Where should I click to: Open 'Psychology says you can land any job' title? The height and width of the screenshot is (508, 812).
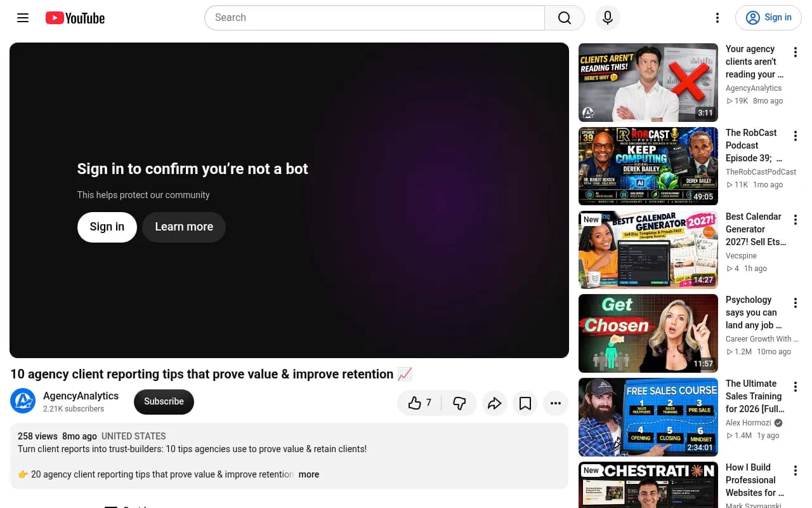pos(754,312)
